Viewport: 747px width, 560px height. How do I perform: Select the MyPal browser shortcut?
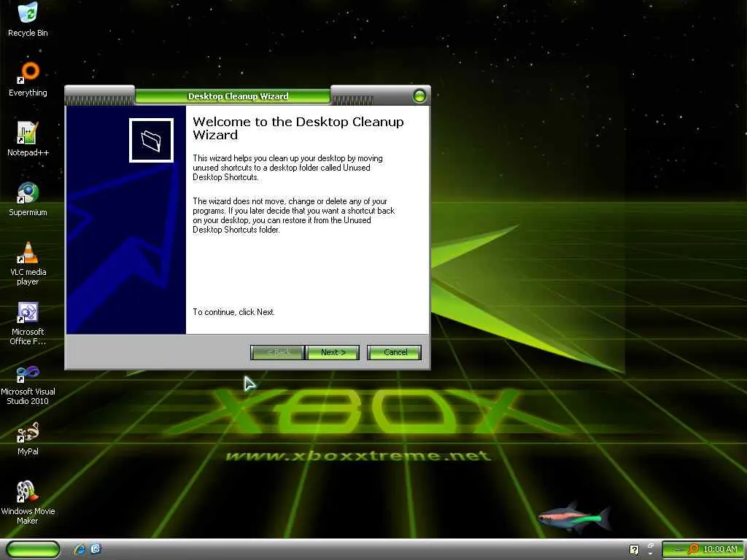click(28, 438)
